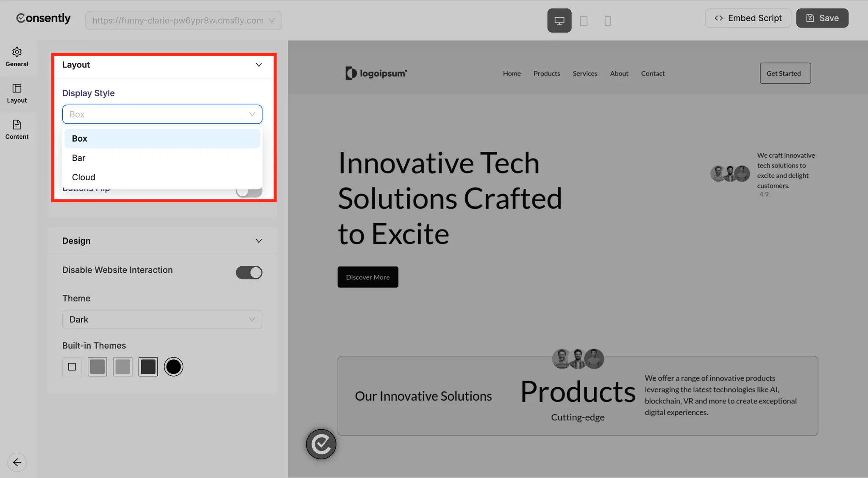Select Bar from the Display Style list

click(78, 157)
